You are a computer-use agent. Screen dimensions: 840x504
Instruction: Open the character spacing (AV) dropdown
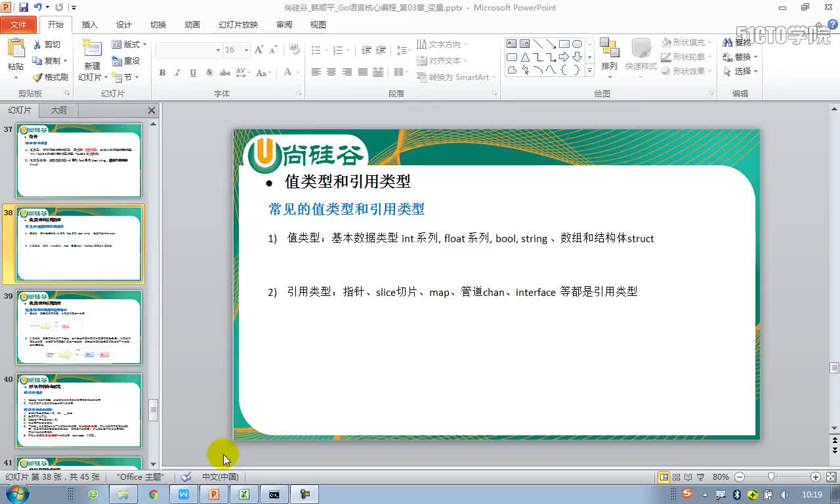click(x=243, y=73)
